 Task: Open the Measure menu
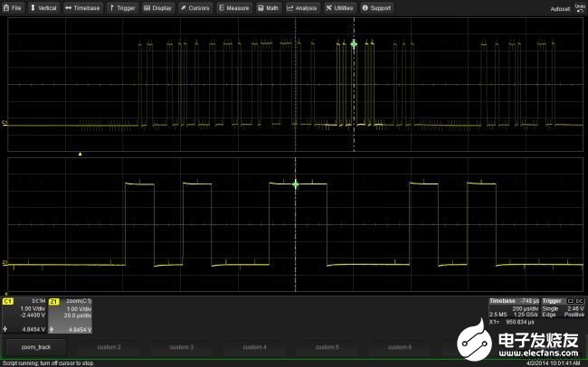pos(234,8)
